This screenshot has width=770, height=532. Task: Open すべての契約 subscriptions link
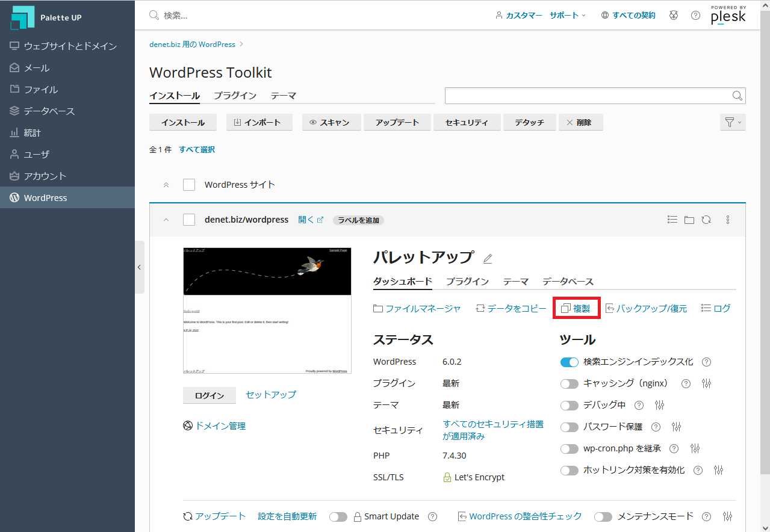point(629,15)
